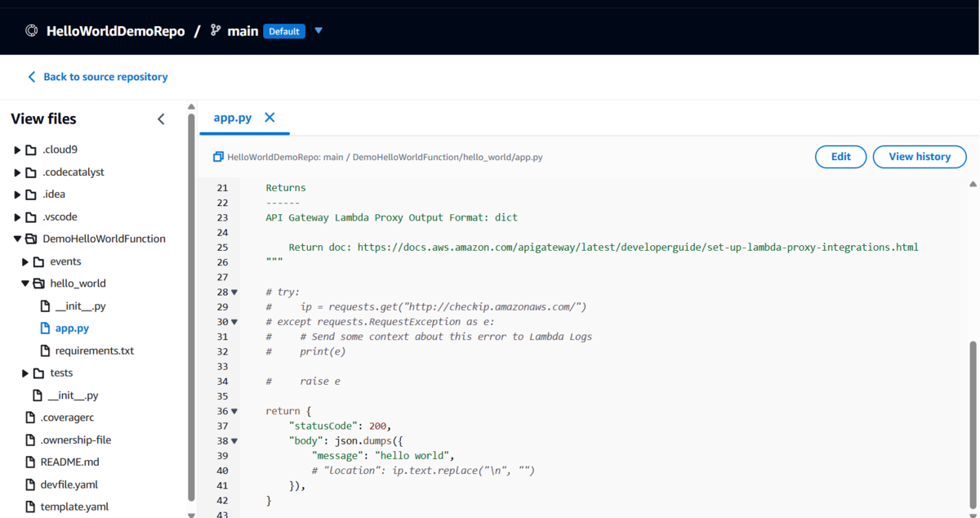The width and height of the screenshot is (980, 518).
Task: Open __init__.py under DemoHelloWorldFunction below tests
Action: click(x=73, y=395)
